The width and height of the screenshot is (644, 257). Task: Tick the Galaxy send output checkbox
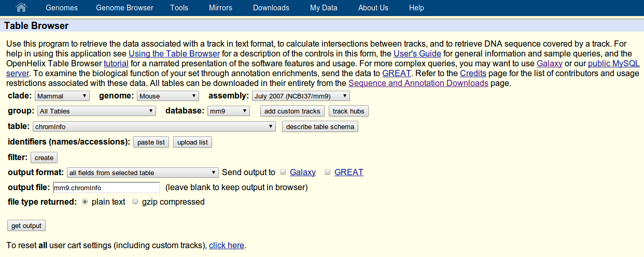pyautogui.click(x=283, y=172)
